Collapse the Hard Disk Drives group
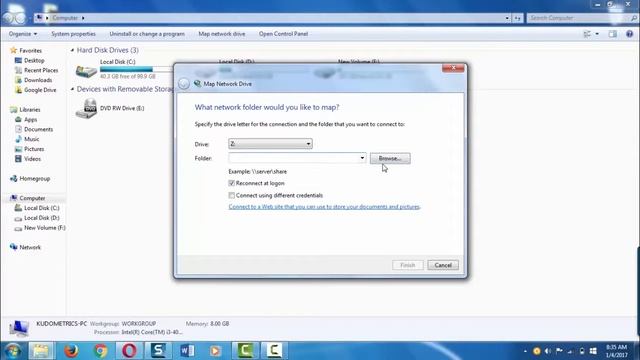This screenshot has height=360, width=640. (72, 50)
